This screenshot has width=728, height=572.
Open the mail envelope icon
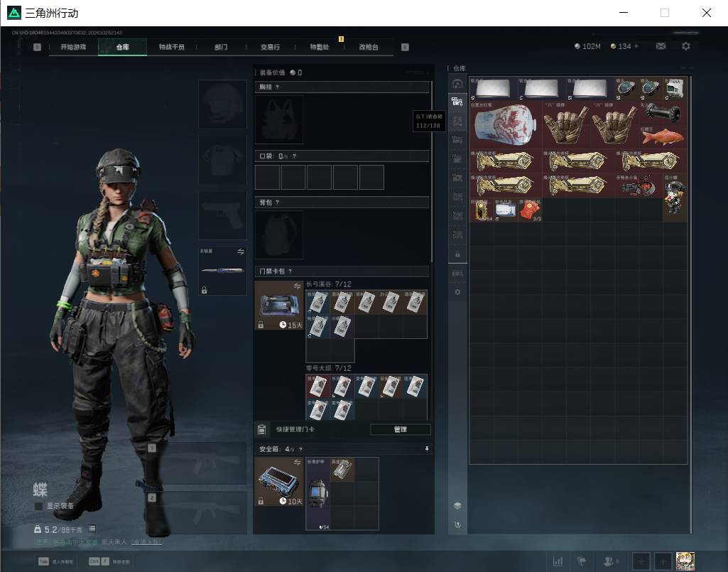click(x=661, y=46)
